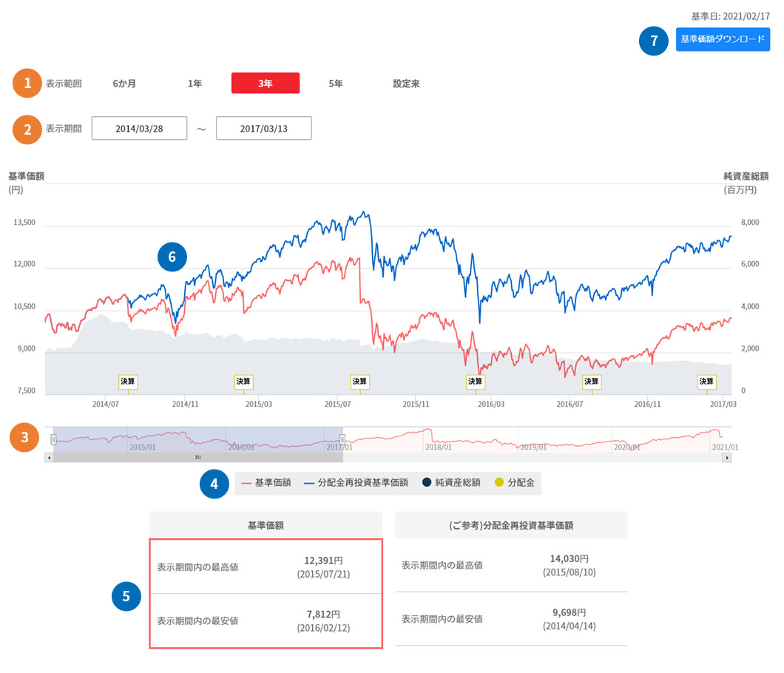Toggle the 基準価額 legend series
784x673 pixels.
(x=266, y=482)
